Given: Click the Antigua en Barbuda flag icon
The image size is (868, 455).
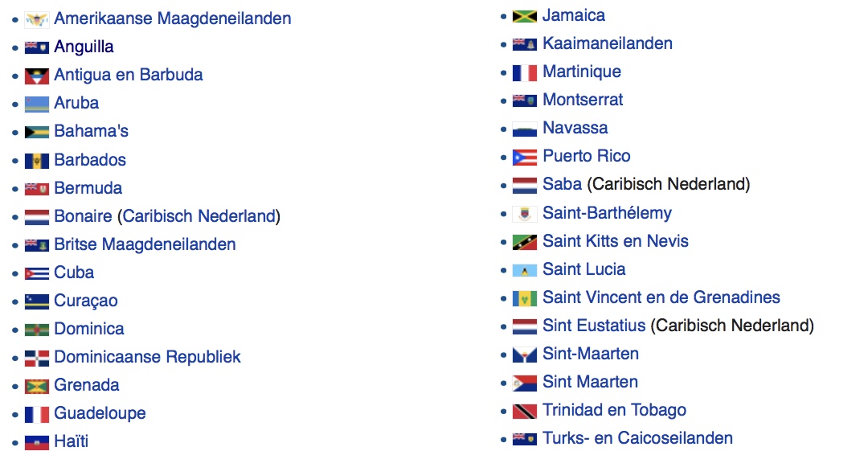Looking at the screenshot, I should [36, 76].
